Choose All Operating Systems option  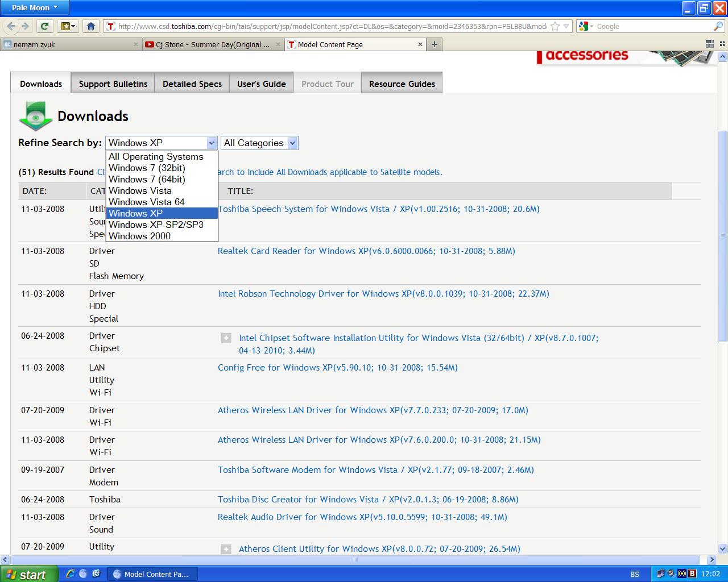[x=162, y=157]
